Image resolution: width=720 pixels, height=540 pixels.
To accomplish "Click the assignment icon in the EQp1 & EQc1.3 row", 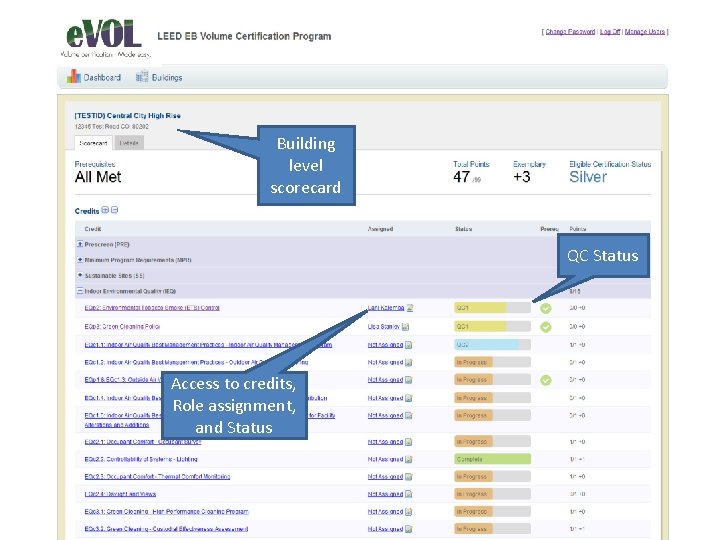I will (409, 380).
